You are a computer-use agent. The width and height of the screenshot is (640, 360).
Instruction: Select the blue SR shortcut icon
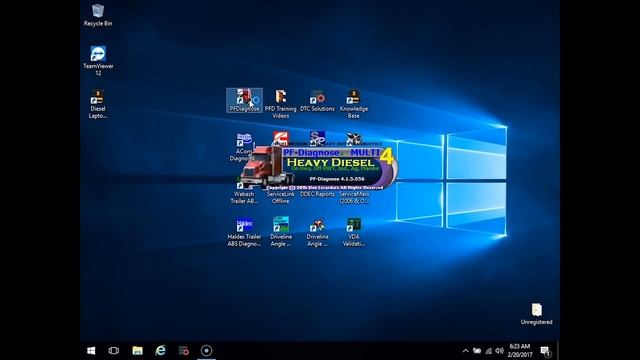[x=317, y=138]
